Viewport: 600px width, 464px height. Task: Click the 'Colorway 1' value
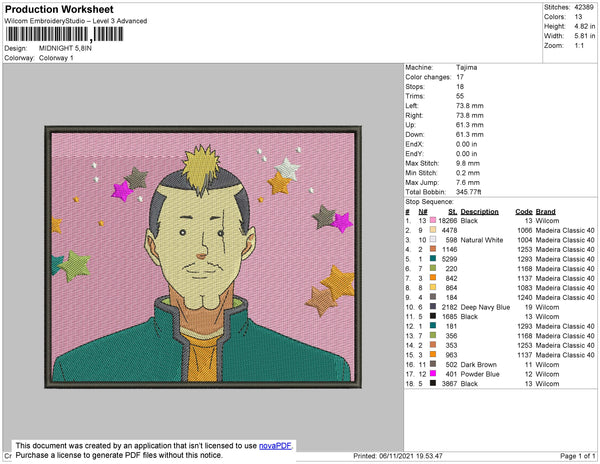56,58
